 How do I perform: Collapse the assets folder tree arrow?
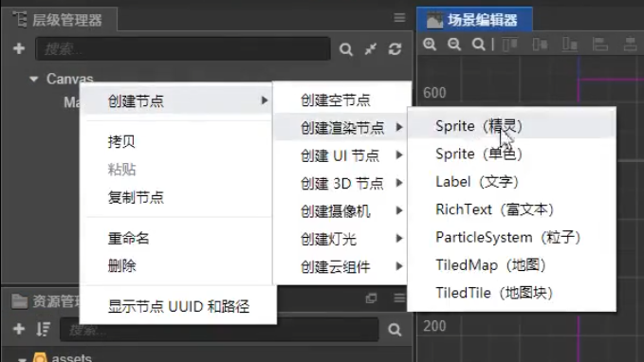pyautogui.click(x=22, y=359)
